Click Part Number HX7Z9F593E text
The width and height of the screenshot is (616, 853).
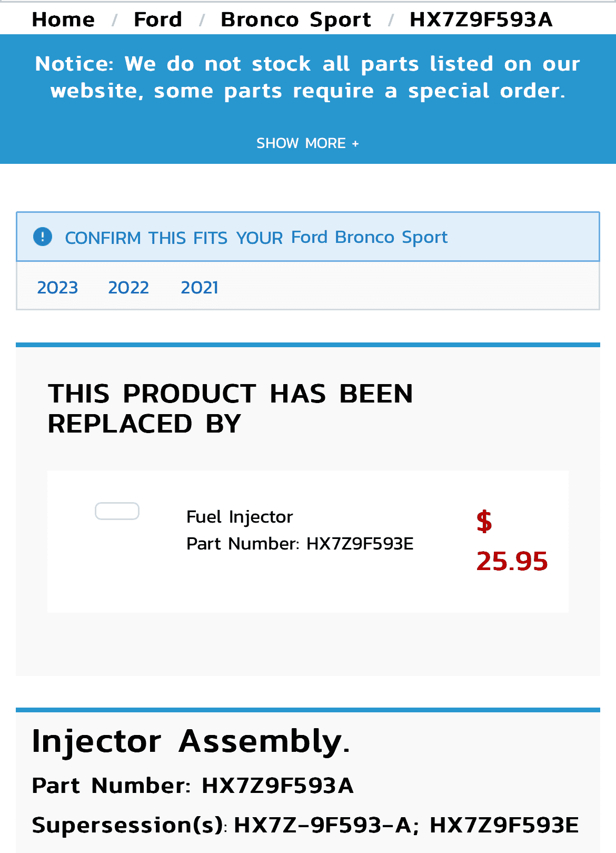click(x=300, y=543)
